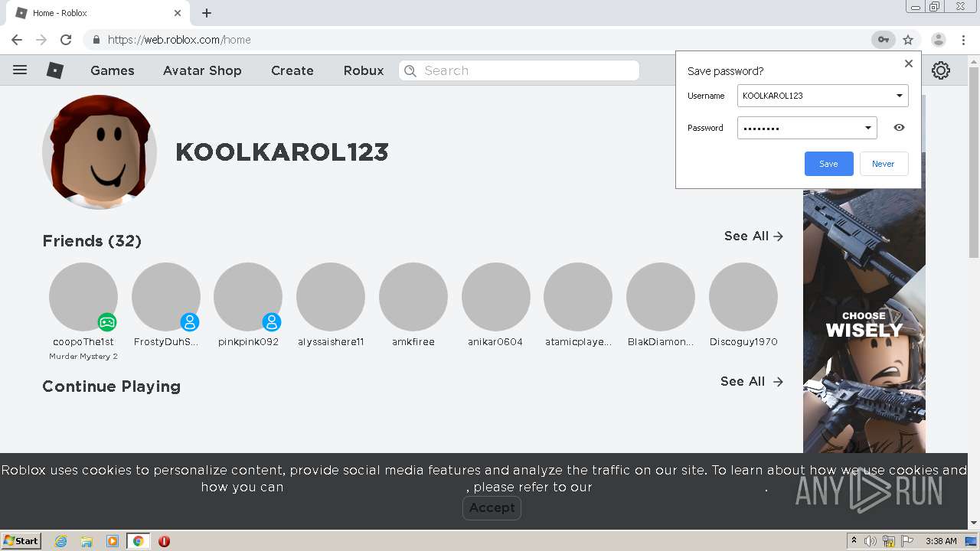
Task: Click pinkpink092 online status icon
Action: tap(272, 321)
